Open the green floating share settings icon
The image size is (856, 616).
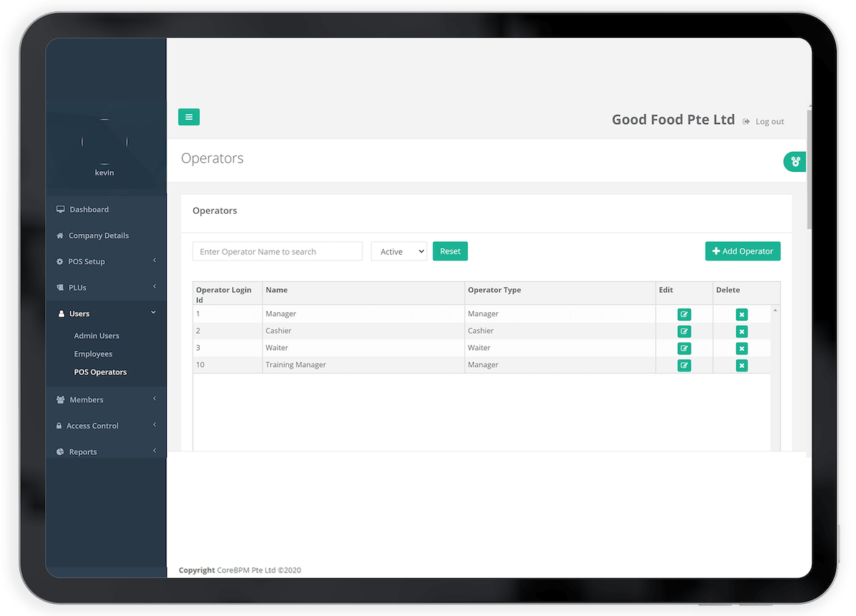tap(795, 162)
